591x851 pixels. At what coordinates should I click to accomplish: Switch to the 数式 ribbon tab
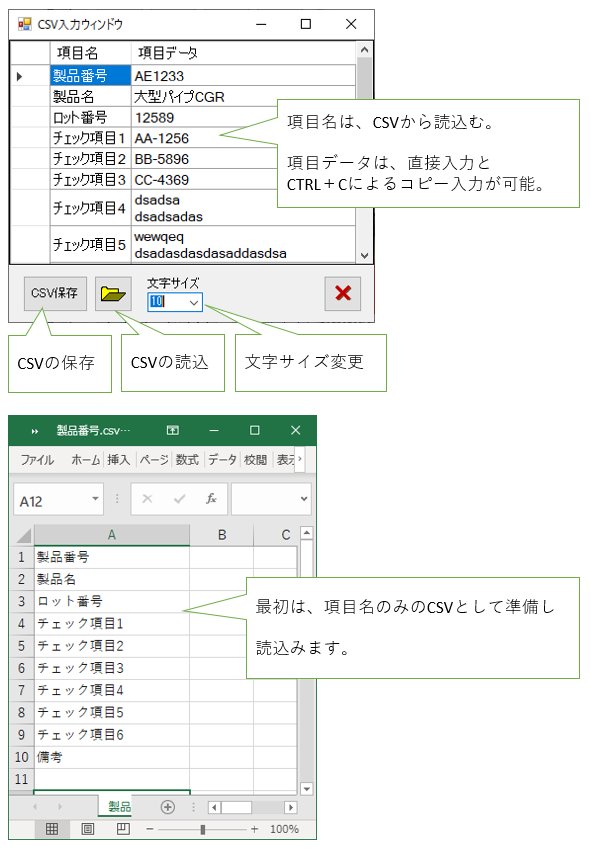pyautogui.click(x=187, y=460)
